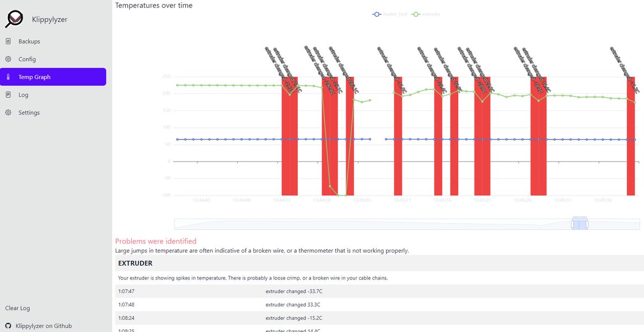
Task: Click the first red spike annotation on the chart
Action: coord(290,134)
